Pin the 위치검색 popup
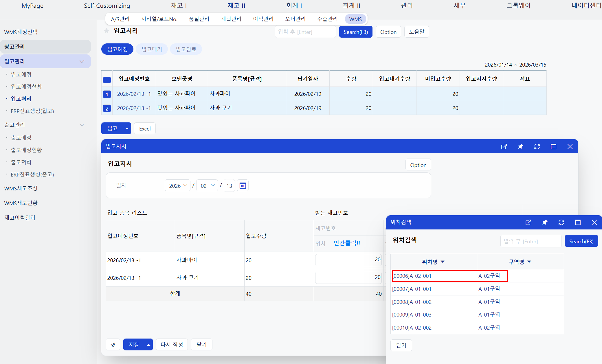The height and width of the screenshot is (364, 602). click(545, 222)
